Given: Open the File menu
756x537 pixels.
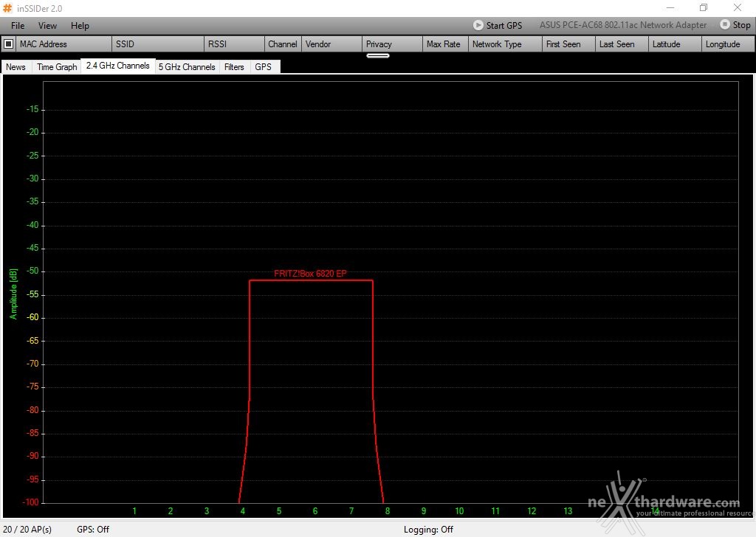Looking at the screenshot, I should point(18,26).
